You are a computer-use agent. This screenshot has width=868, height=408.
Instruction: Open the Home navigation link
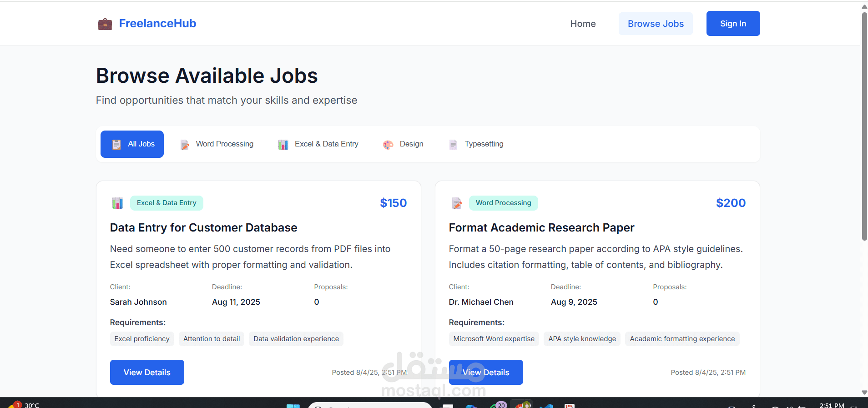click(x=583, y=24)
